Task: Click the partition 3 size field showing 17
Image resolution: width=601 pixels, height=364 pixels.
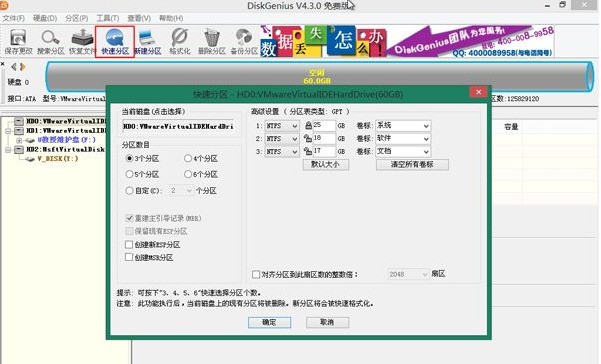Action: point(324,151)
